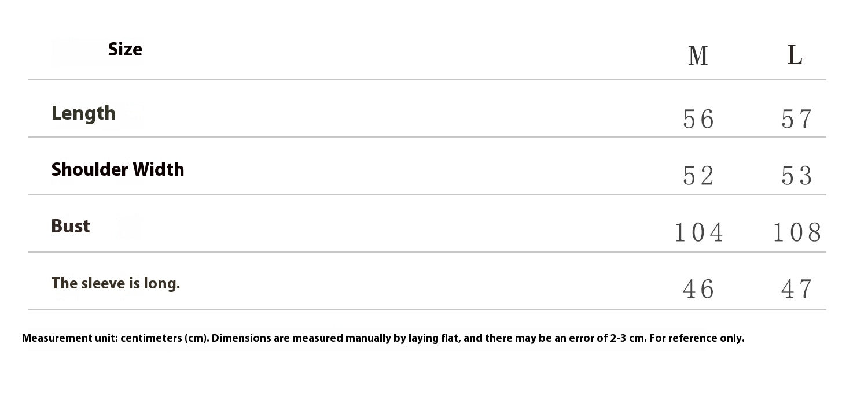This screenshot has width=868, height=396.
Task: Click the Bust row label
Action: click(71, 226)
